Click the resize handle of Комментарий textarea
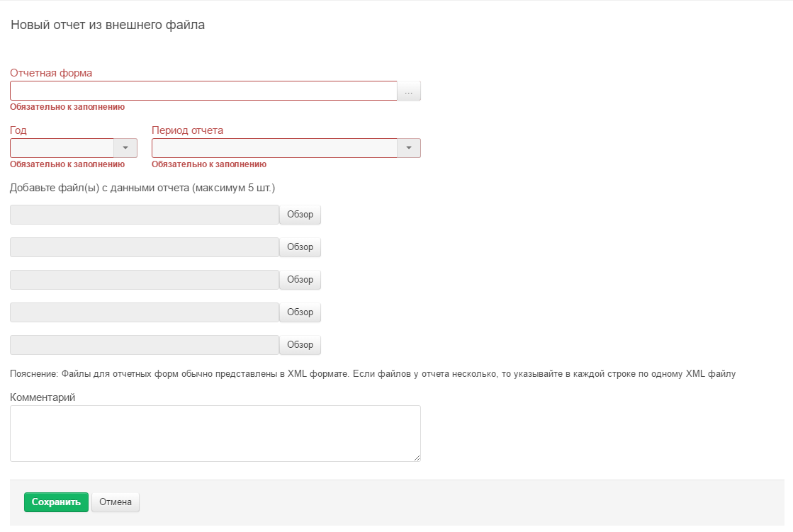 (x=417, y=458)
